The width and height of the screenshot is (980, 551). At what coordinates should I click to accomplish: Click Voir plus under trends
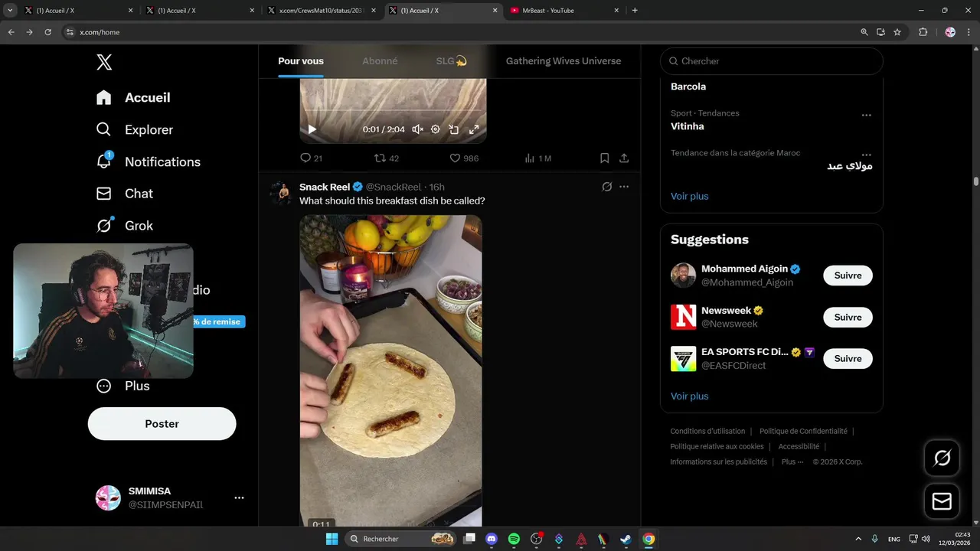point(690,196)
